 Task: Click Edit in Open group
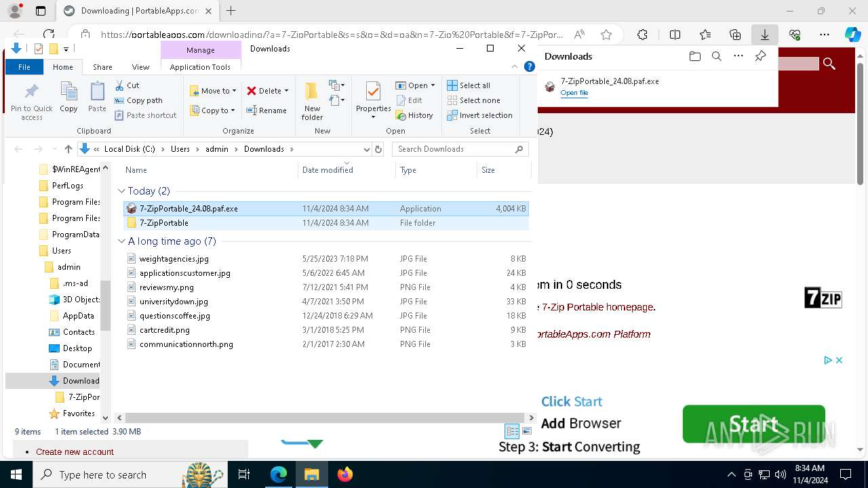pos(409,100)
